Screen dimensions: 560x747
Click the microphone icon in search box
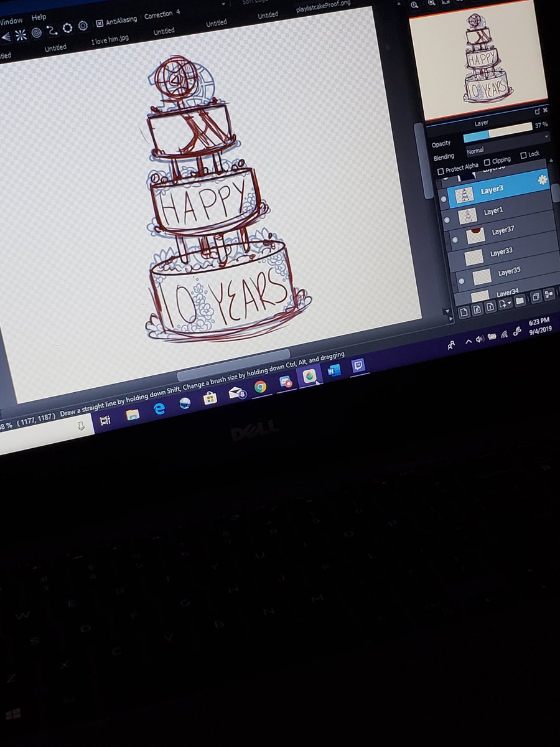81,426
